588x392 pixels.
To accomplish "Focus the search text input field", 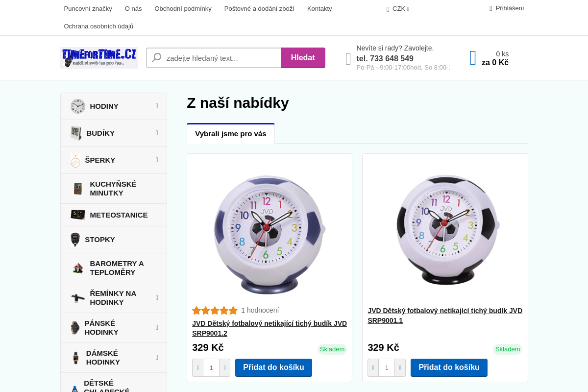I will (220, 58).
